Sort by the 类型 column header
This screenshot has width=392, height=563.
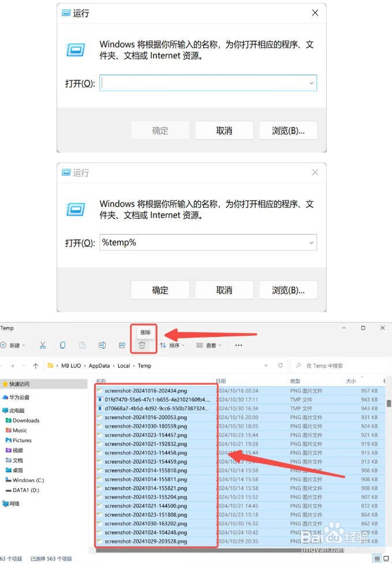pos(295,380)
